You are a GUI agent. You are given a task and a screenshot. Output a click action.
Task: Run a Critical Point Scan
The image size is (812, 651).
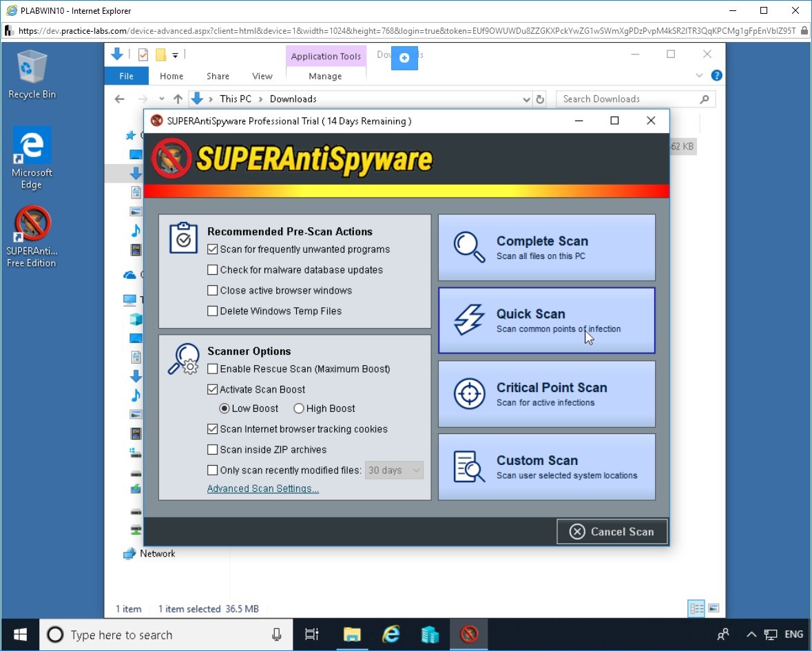coord(547,394)
